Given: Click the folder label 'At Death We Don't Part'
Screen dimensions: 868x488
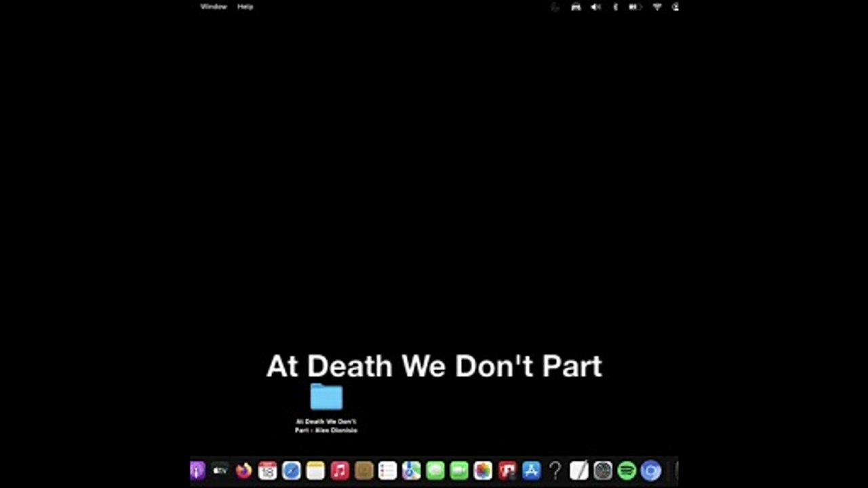Looking at the screenshot, I should click(x=326, y=426).
